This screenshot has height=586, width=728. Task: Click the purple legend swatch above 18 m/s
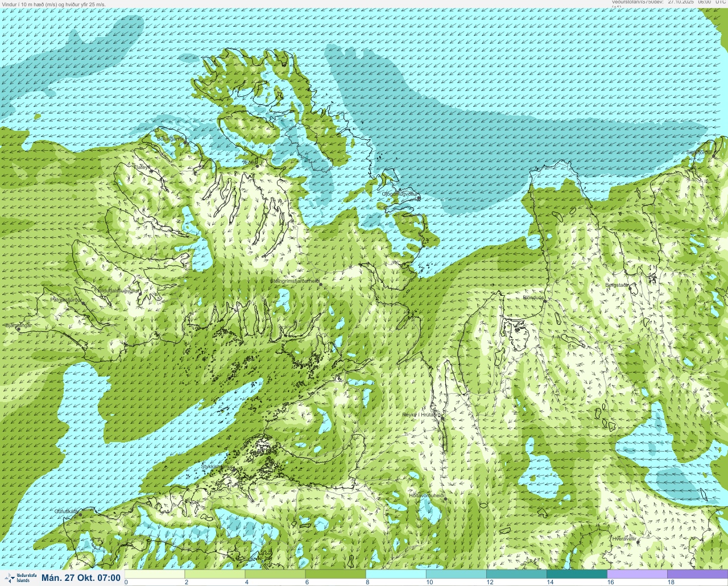(697, 574)
